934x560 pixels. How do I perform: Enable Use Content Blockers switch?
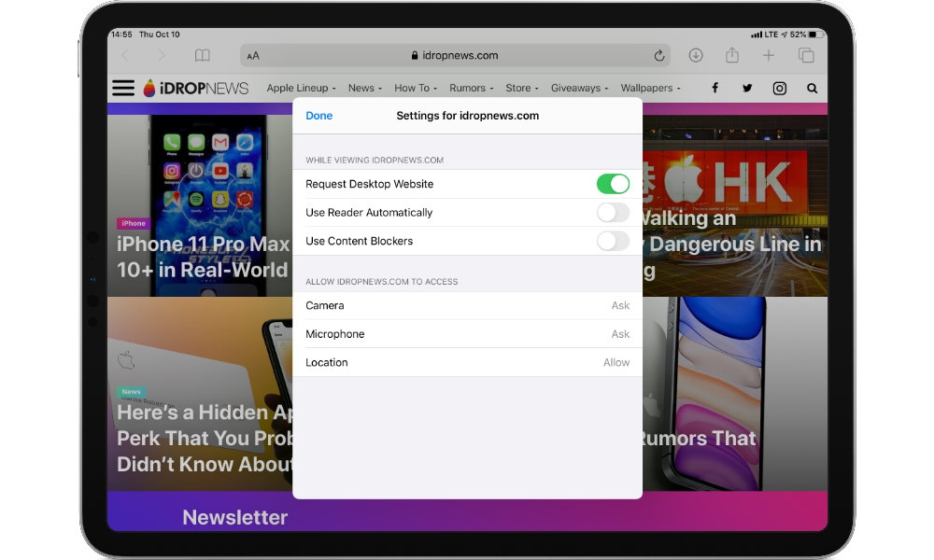pos(613,241)
